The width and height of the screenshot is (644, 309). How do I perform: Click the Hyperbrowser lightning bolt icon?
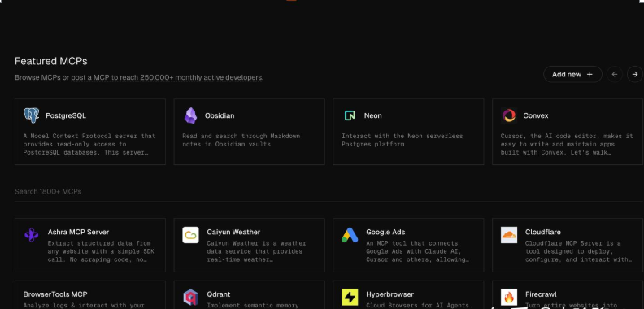point(350,298)
